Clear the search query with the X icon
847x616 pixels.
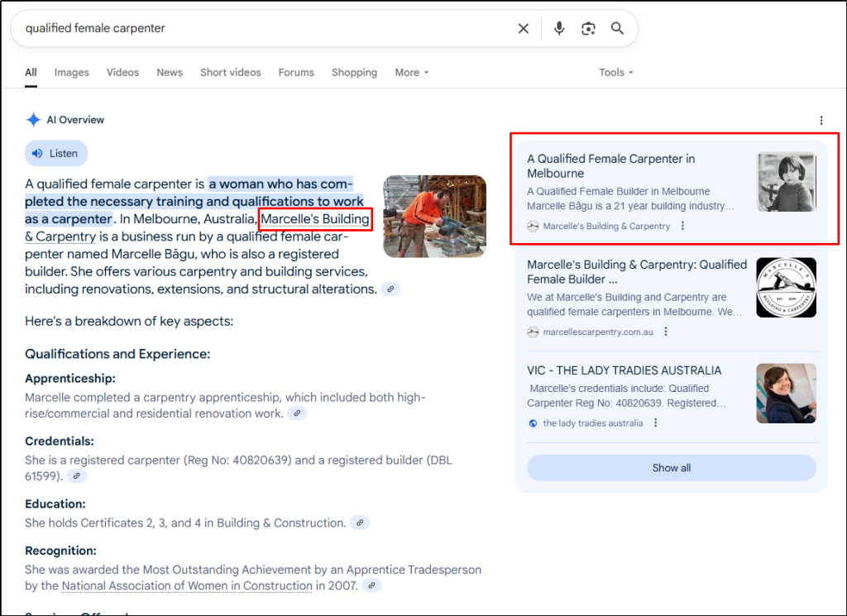click(524, 29)
